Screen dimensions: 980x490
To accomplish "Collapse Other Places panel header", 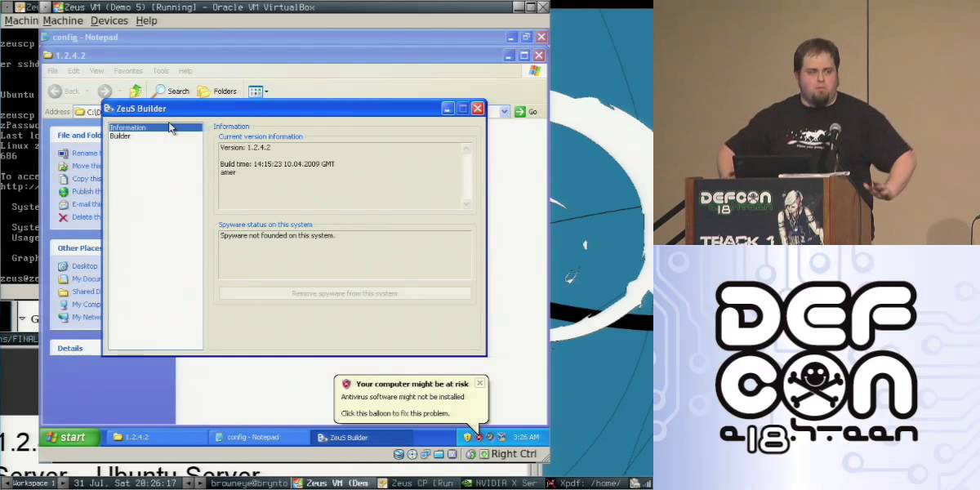I will 76,247.
